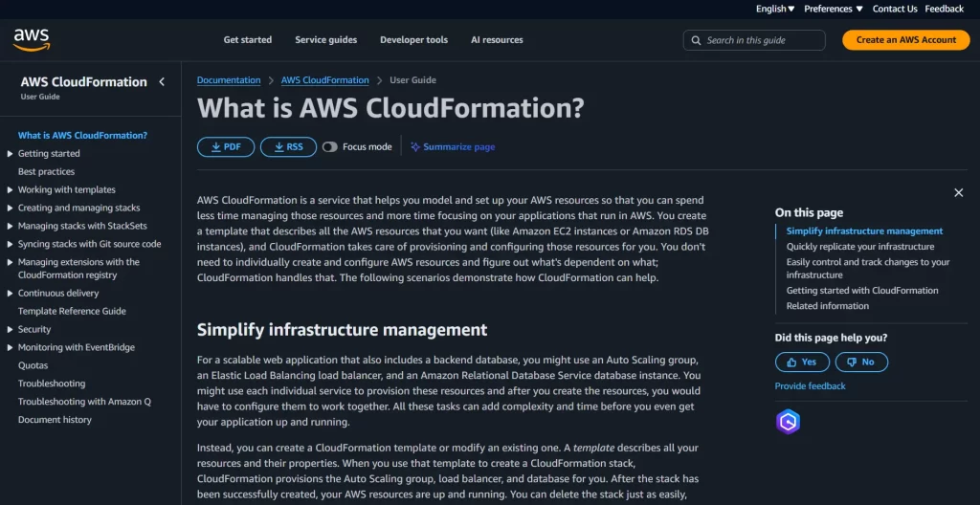This screenshot has height=505, width=980.
Task: Expand Creating and managing stacks
Action: click(x=10, y=209)
